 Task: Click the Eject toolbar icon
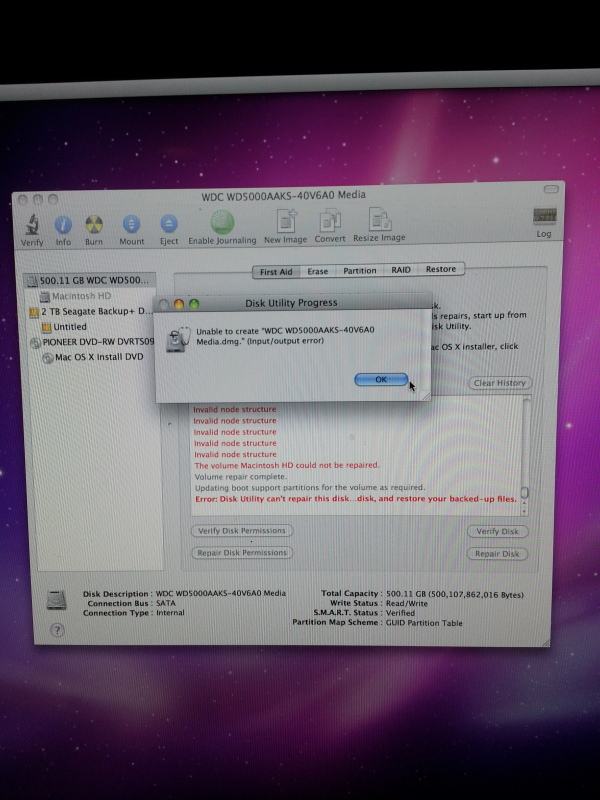[169, 224]
